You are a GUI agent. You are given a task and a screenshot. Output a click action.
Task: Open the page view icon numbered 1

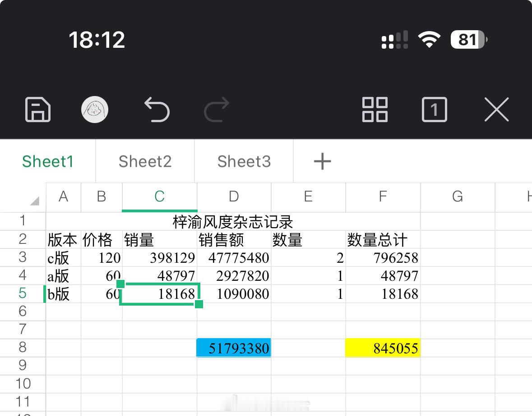click(434, 110)
